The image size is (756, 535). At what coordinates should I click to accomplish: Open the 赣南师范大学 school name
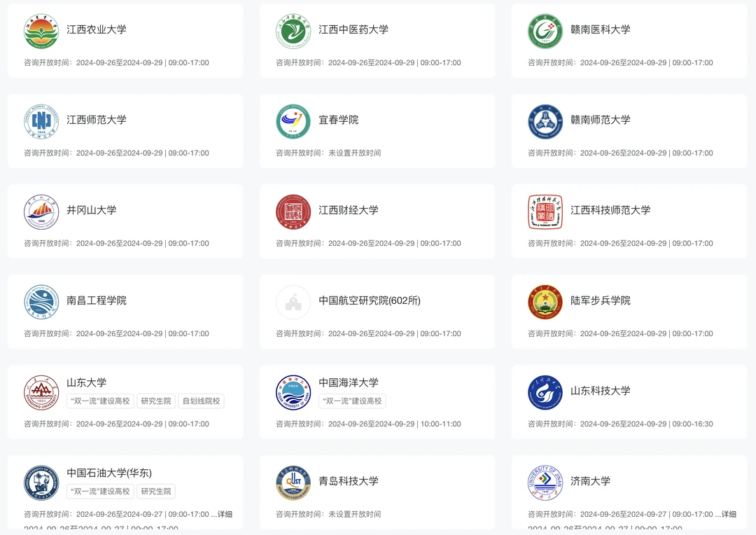point(601,120)
